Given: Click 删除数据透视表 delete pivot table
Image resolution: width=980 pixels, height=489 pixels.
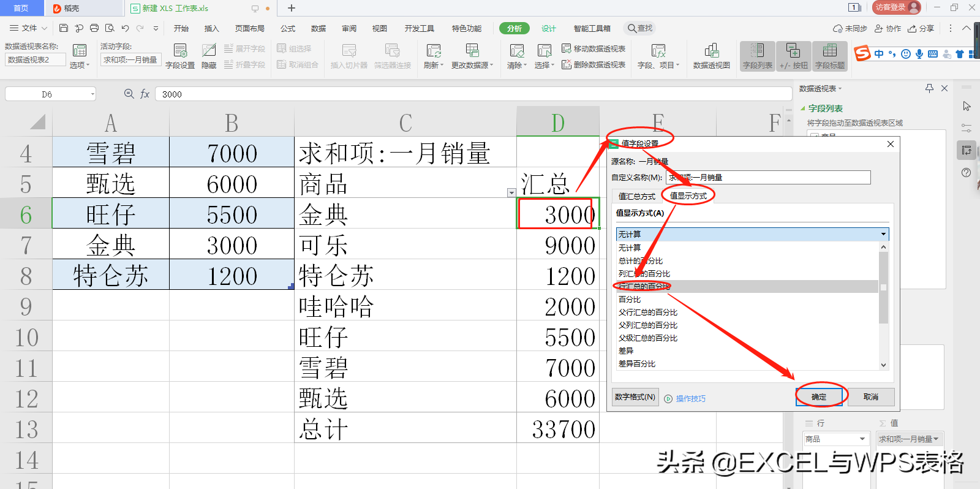Looking at the screenshot, I should click(x=594, y=64).
